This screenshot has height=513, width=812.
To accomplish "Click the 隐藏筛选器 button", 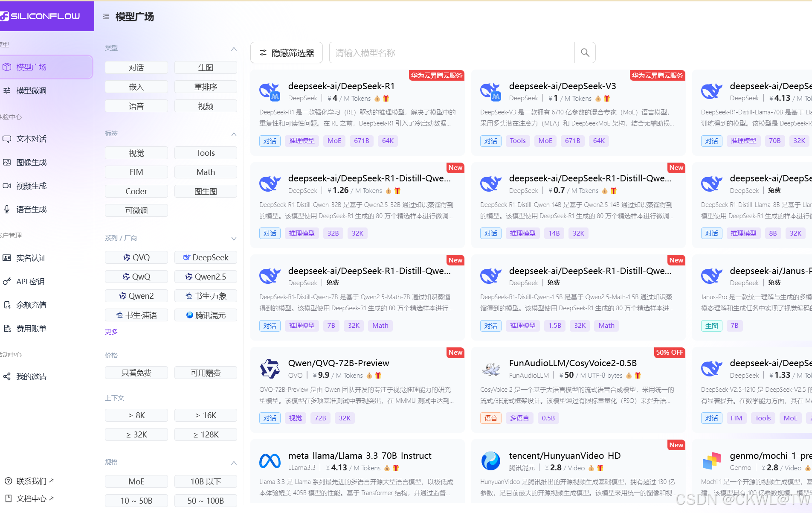I will tap(287, 52).
